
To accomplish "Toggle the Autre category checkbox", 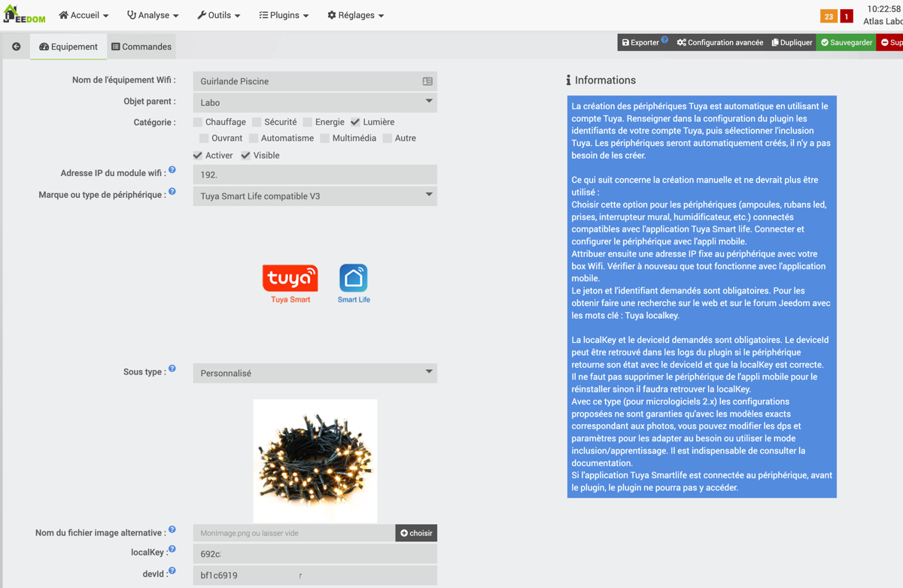I will [x=388, y=138].
